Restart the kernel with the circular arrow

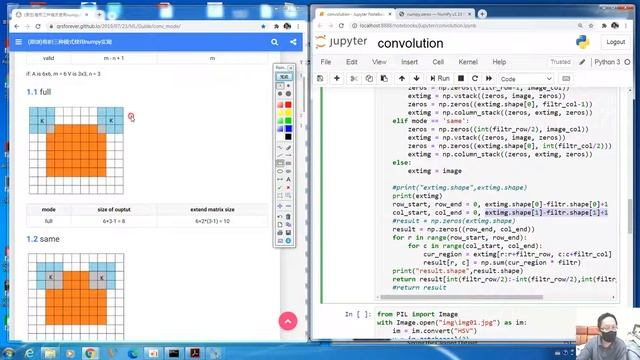475,78
